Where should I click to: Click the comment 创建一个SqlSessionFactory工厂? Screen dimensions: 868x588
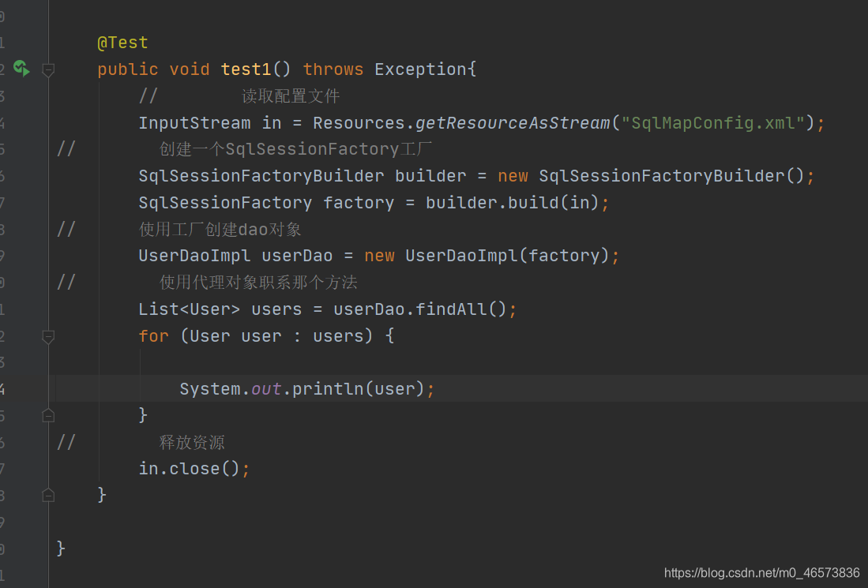click(x=295, y=149)
